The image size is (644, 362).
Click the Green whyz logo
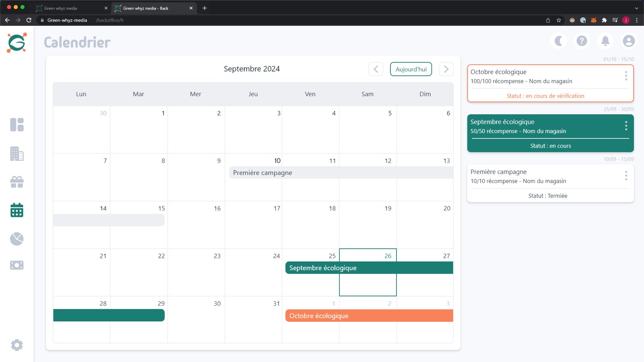tap(17, 43)
